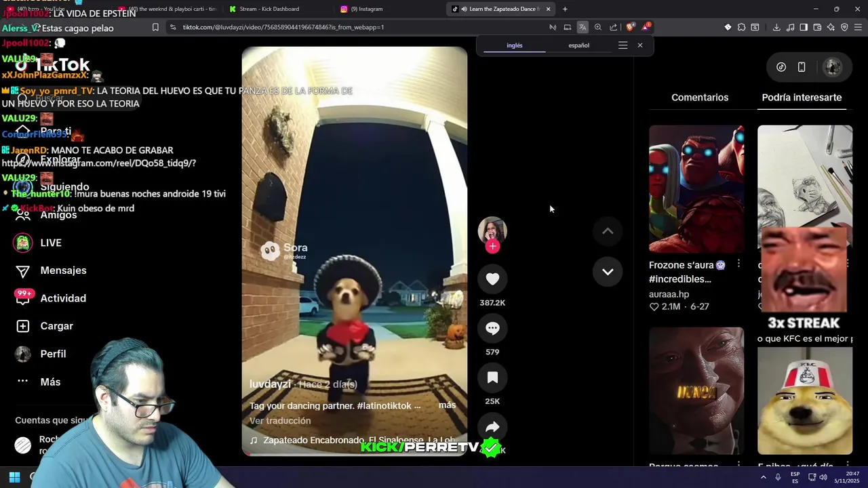
Task: Open comments via the speech bubble icon
Action: click(492, 328)
